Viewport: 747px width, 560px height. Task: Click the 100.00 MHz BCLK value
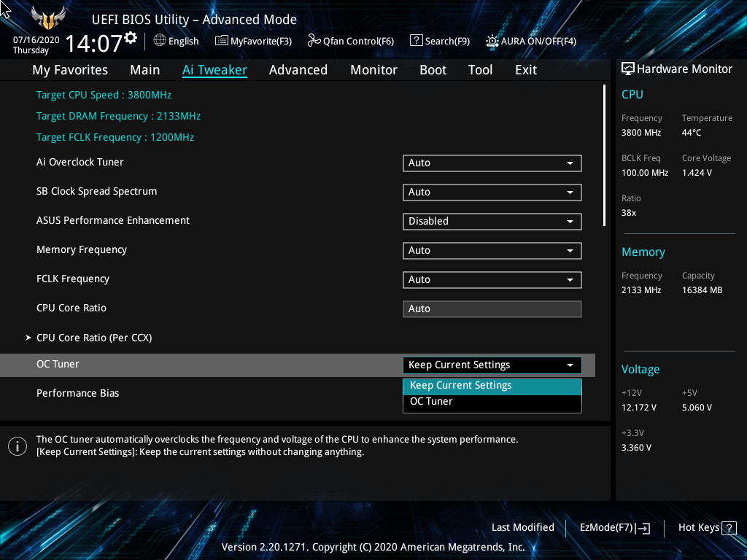tap(645, 173)
